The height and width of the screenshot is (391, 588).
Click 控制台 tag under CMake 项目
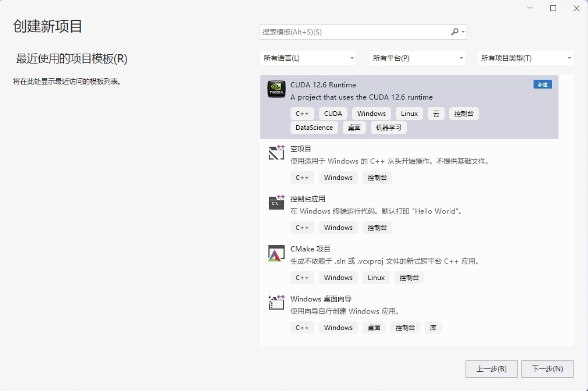click(409, 277)
